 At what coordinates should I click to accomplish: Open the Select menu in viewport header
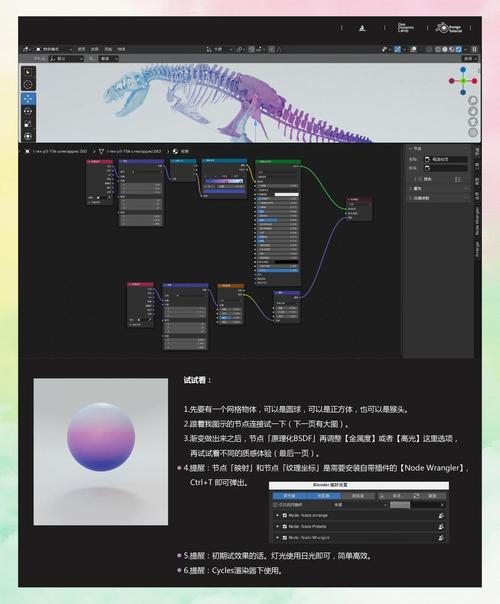pyautogui.click(x=95, y=49)
